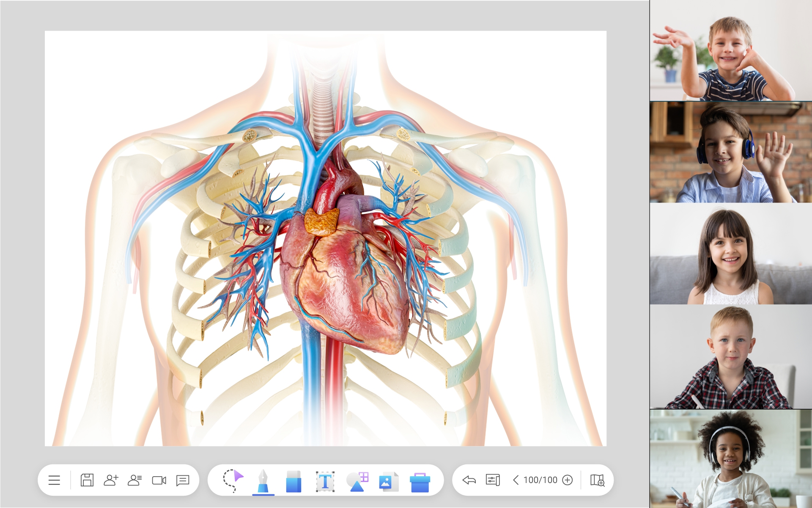
Task: Select video of boy wearing blue headphones
Action: point(730,152)
